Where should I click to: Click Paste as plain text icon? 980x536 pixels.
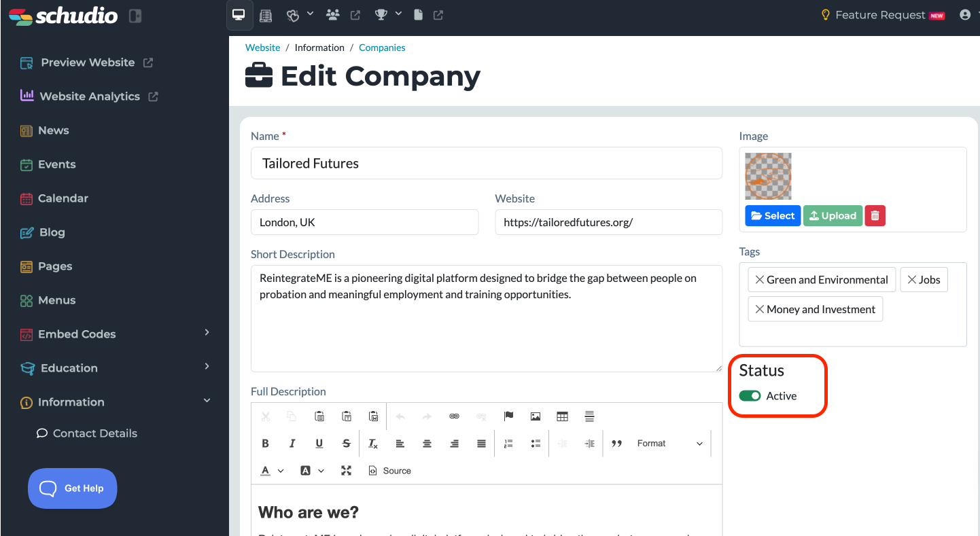[x=347, y=416]
